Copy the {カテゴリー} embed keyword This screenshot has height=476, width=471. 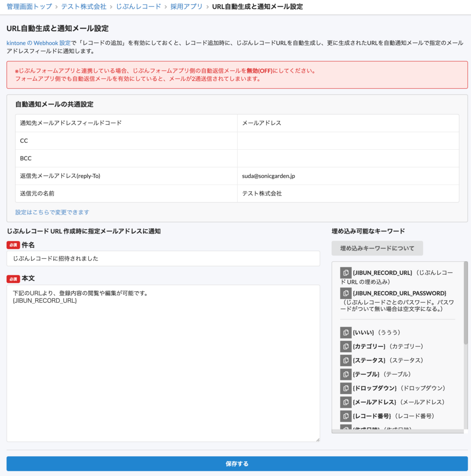(x=345, y=346)
